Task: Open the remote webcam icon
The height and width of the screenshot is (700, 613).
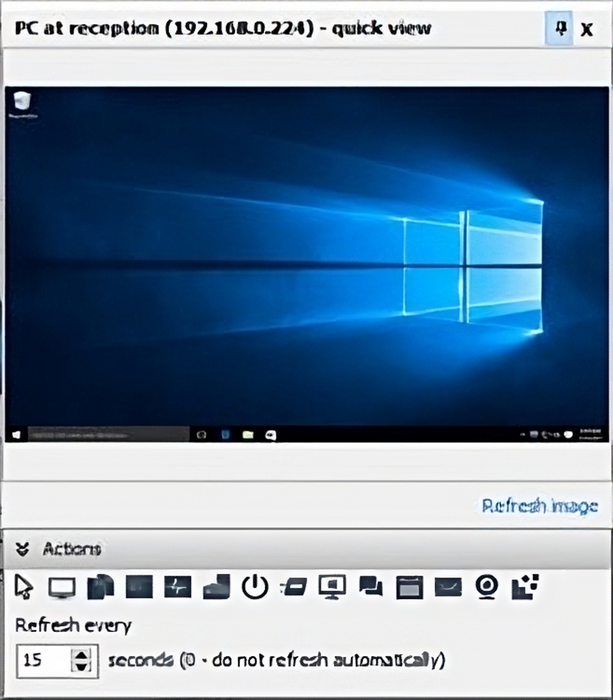Action: click(486, 587)
